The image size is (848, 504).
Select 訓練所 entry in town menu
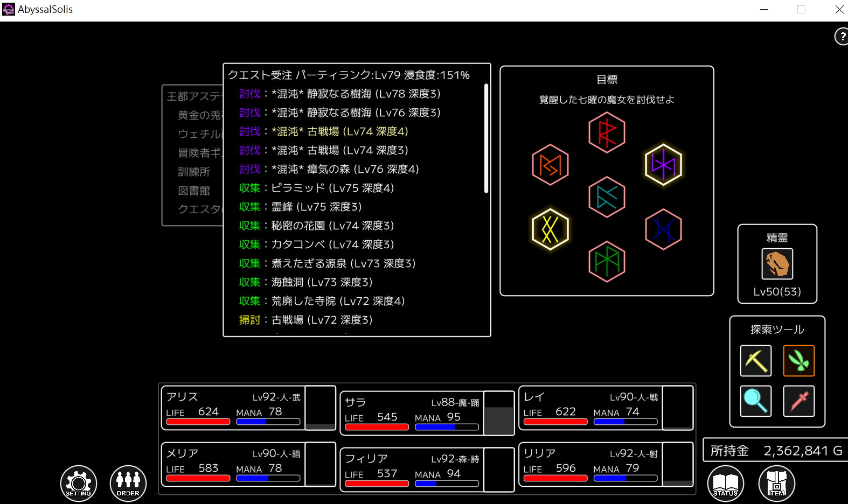tap(194, 172)
